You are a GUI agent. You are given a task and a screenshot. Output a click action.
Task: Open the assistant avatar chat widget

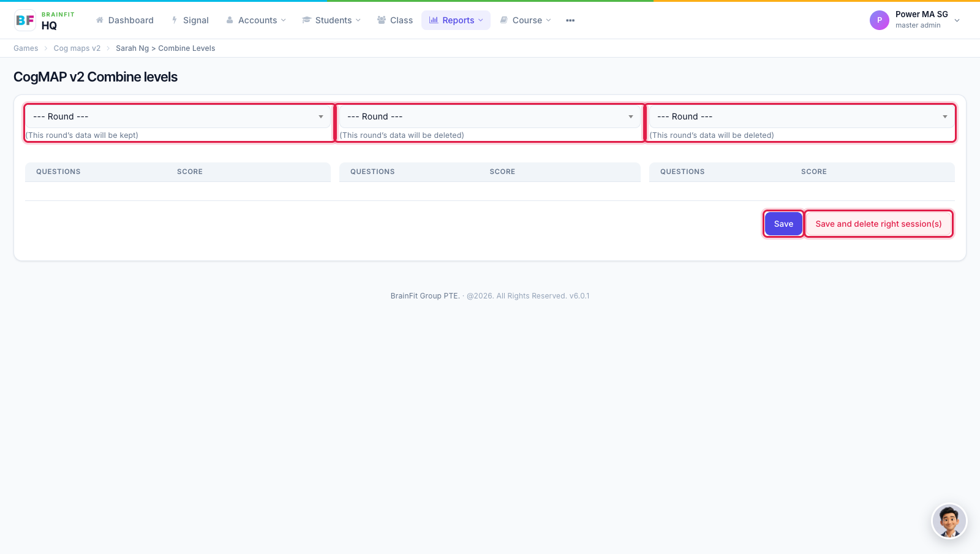(x=949, y=522)
